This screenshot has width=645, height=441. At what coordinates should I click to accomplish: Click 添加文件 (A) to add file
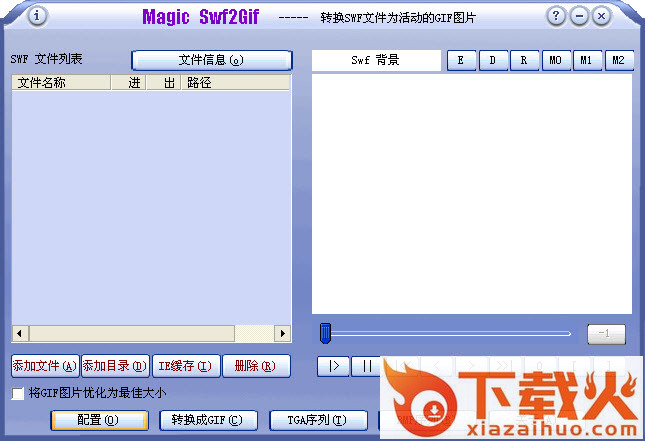[x=45, y=366]
